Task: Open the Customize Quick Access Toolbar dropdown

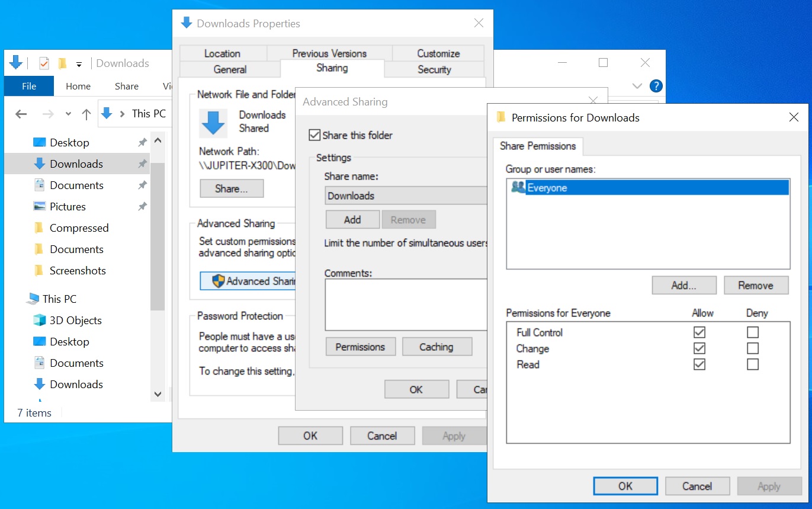Action: point(79,64)
